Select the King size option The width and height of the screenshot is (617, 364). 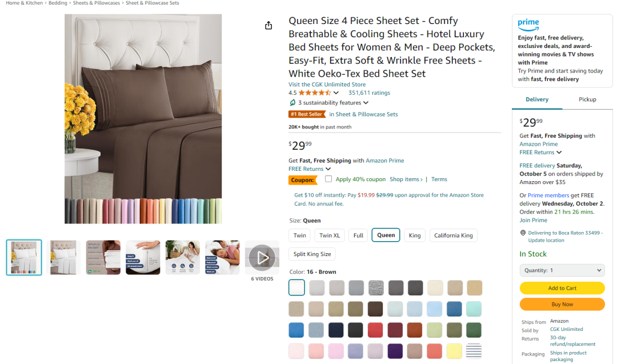[x=415, y=235]
